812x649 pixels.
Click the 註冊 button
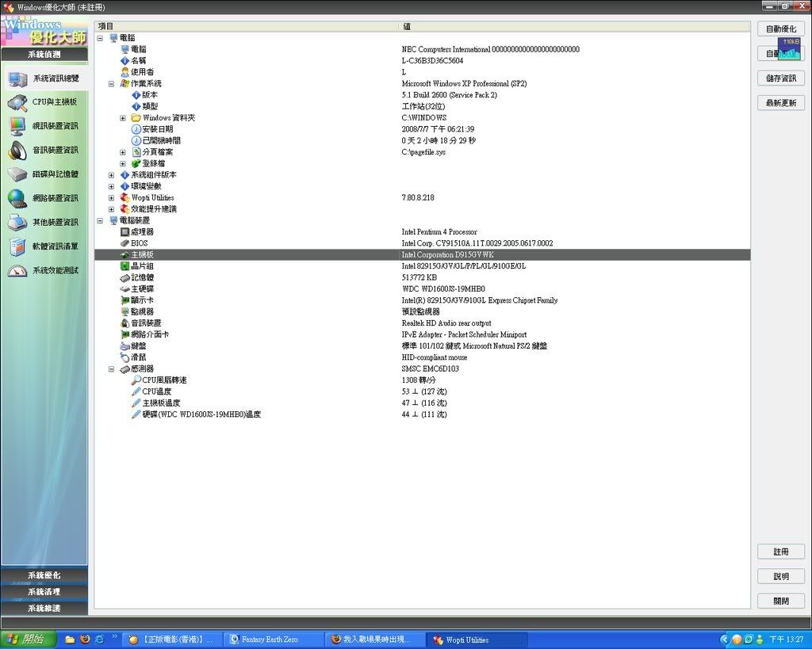781,552
